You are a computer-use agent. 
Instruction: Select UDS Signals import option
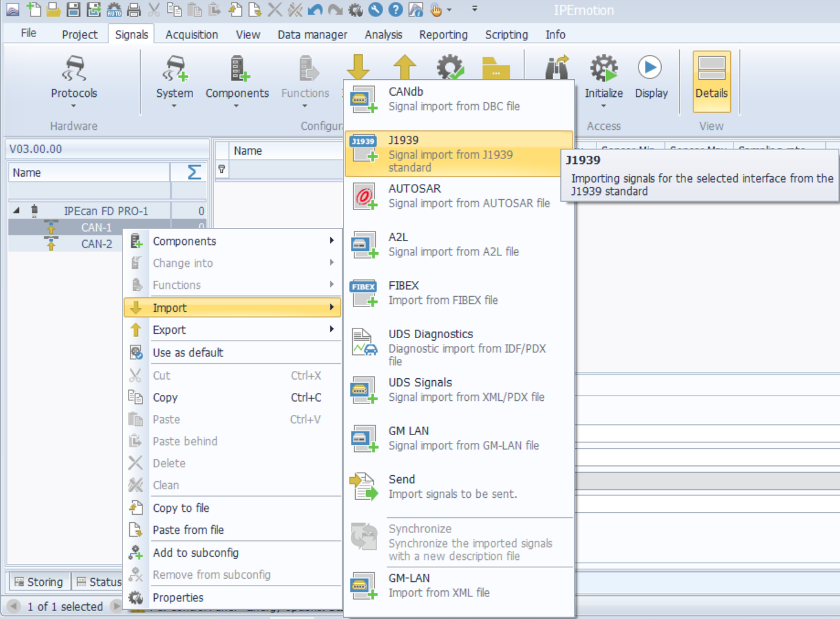[459, 390]
